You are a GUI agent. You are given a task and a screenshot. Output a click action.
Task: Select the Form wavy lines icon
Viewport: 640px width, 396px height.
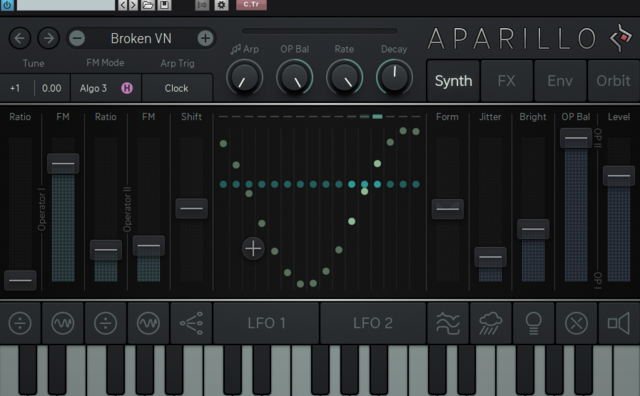[x=448, y=323]
